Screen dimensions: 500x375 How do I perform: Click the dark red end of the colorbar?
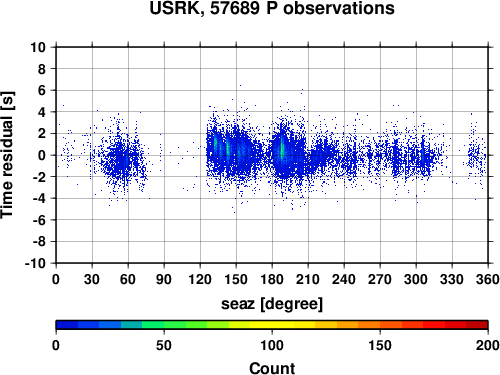click(x=477, y=325)
